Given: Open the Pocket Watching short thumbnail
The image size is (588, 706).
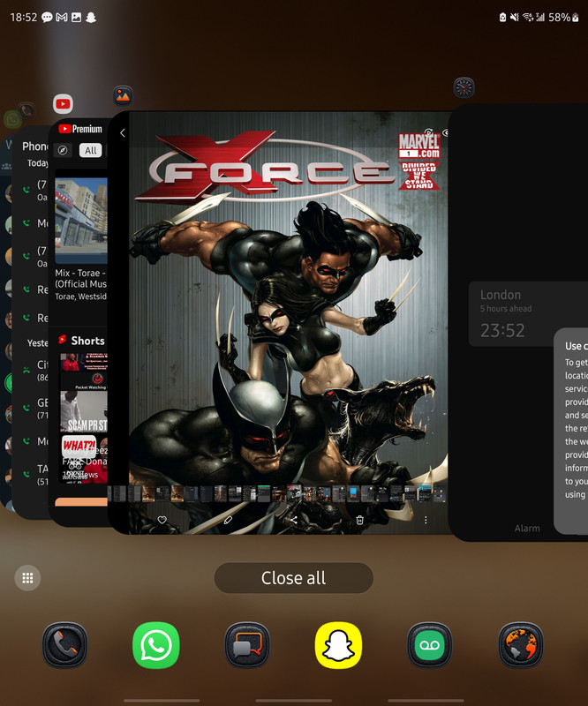Looking at the screenshot, I should click(84, 372).
